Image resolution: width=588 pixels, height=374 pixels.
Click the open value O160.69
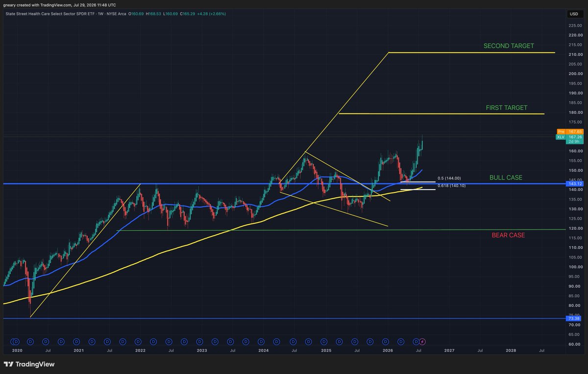point(135,14)
